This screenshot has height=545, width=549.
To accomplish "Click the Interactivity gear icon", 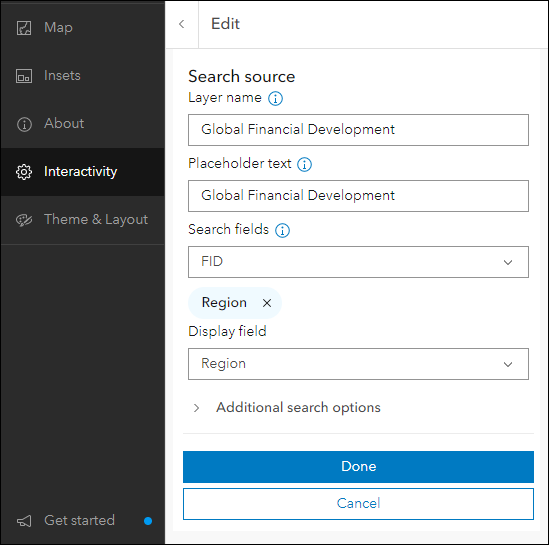I will pos(24,172).
